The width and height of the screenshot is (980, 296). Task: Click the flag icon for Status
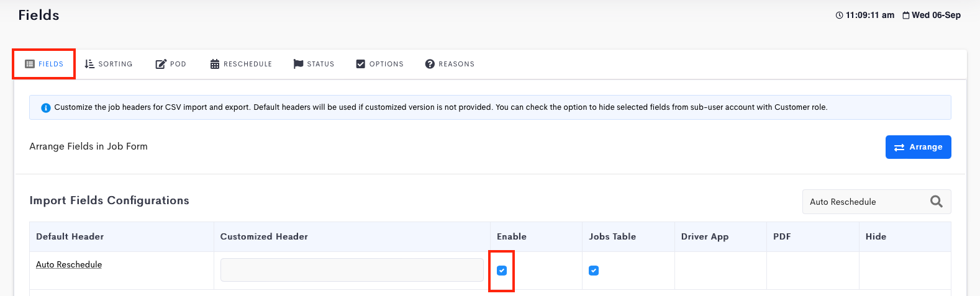point(298,64)
